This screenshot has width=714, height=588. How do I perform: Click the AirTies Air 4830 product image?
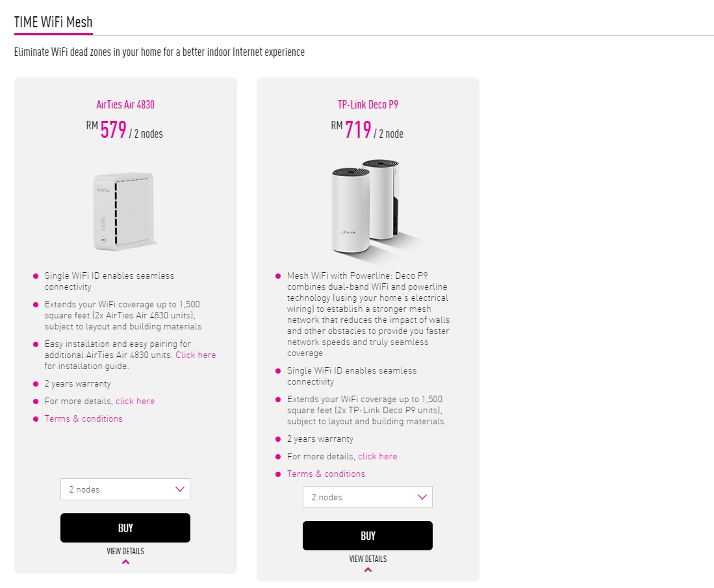(x=125, y=212)
